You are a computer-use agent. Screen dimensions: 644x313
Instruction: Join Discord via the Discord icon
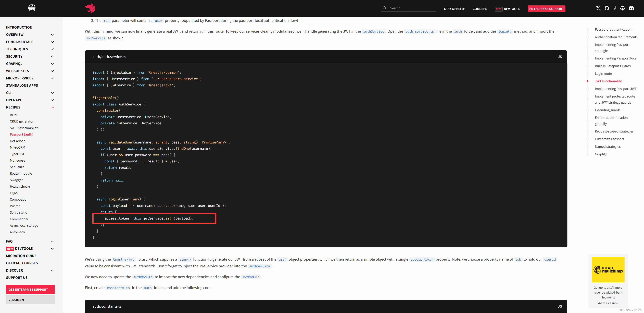631,8
